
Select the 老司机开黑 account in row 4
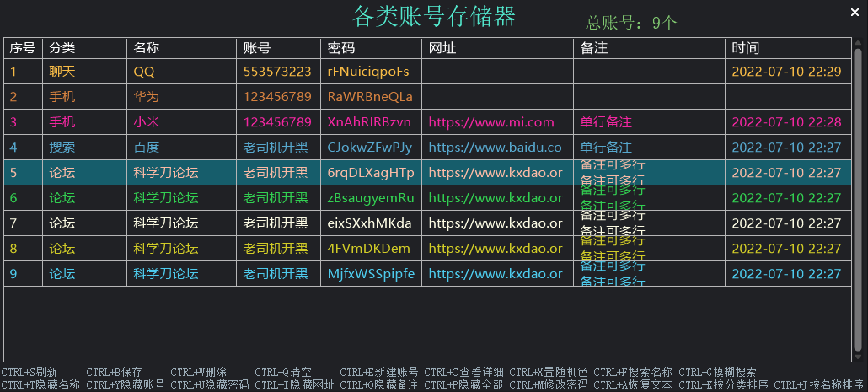pos(278,148)
